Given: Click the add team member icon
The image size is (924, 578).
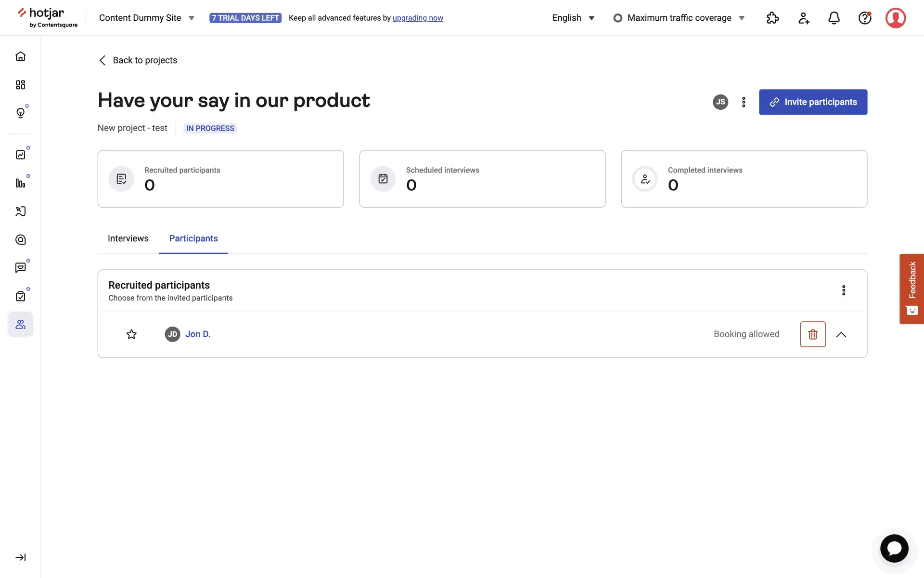Looking at the screenshot, I should pos(804,18).
